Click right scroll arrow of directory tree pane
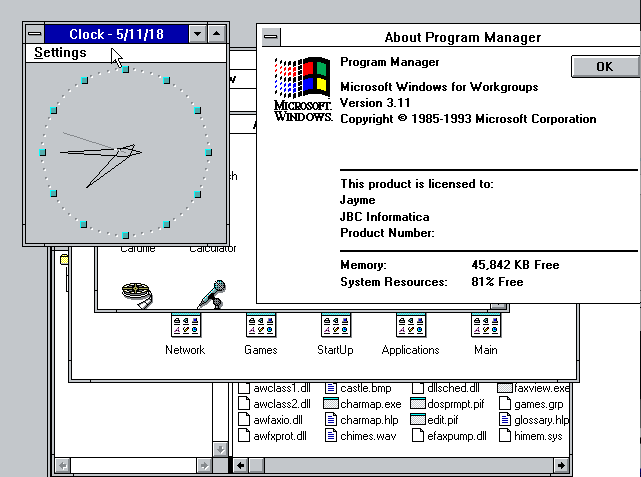The width and height of the screenshot is (641, 477). click(x=206, y=466)
